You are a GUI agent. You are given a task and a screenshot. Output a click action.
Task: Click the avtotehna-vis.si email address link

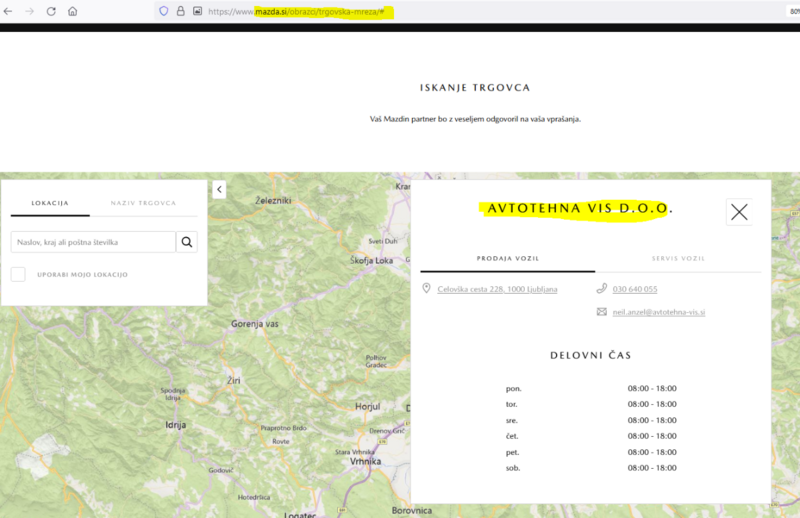[659, 312]
